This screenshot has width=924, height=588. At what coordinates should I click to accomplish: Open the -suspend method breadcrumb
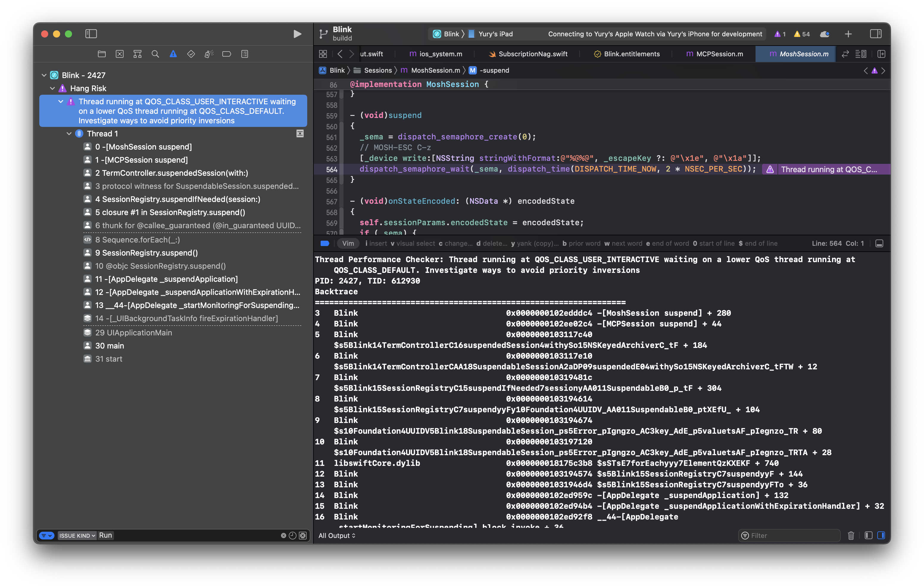(489, 70)
